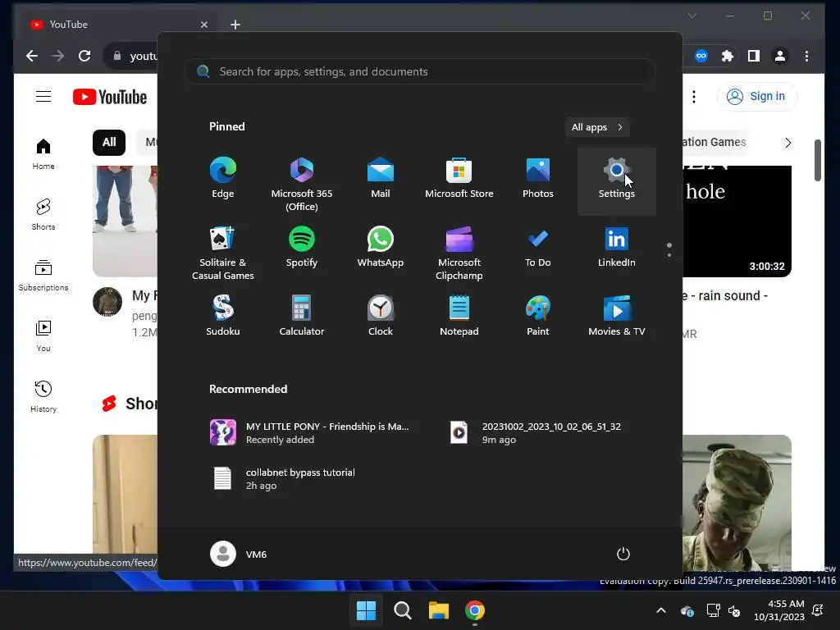This screenshot has height=630, width=840.
Task: Open Subscriptions in YouTube sidebar
Action: coord(43,276)
